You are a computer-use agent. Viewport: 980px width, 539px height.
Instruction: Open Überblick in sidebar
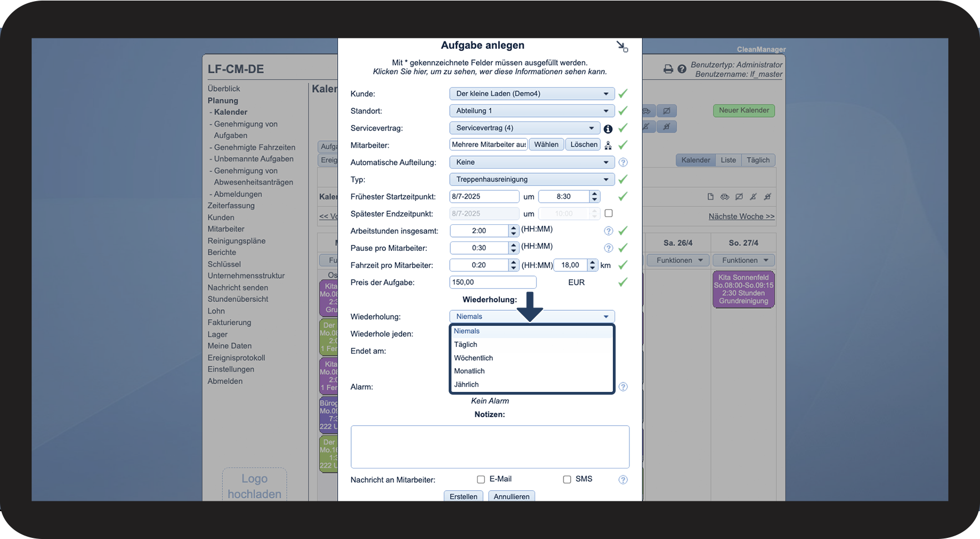pos(224,89)
